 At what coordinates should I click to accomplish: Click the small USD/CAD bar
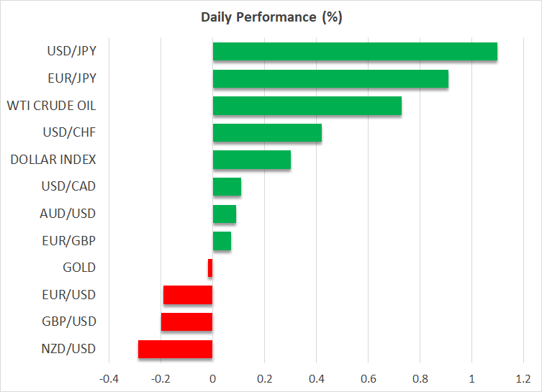(x=227, y=187)
